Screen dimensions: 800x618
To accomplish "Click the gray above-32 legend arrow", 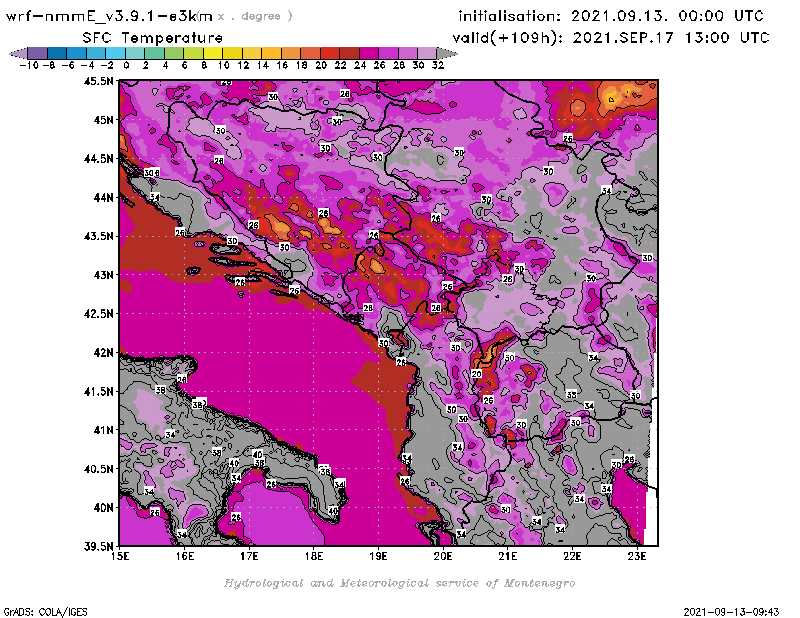I will pos(447,54).
